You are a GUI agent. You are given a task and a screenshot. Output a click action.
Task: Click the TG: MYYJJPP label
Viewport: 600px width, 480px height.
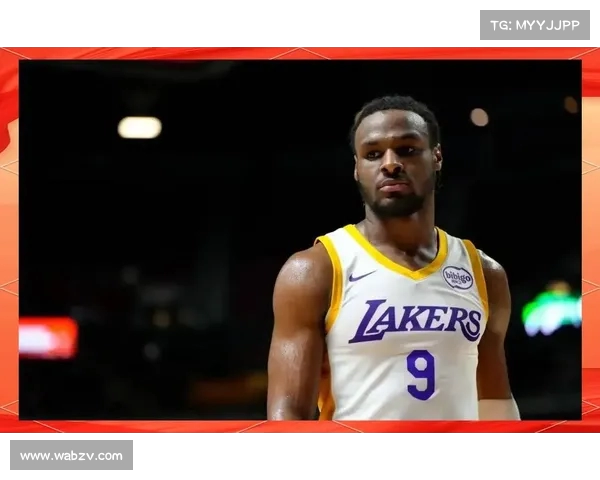click(535, 25)
